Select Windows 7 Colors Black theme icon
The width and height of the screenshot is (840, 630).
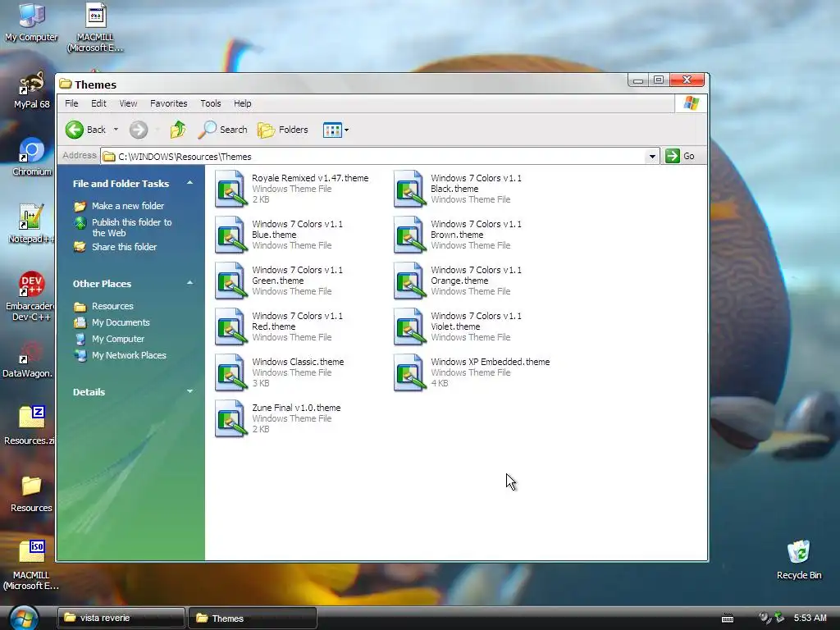point(409,189)
